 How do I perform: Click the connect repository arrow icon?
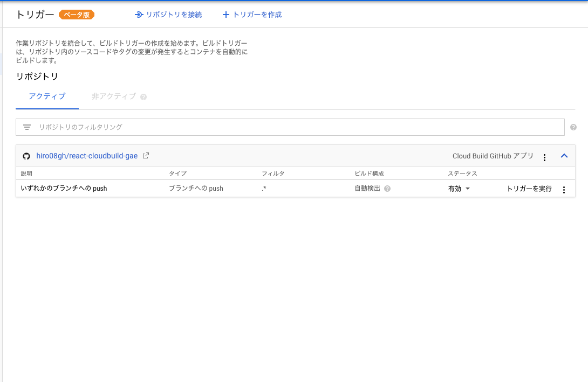(x=139, y=15)
